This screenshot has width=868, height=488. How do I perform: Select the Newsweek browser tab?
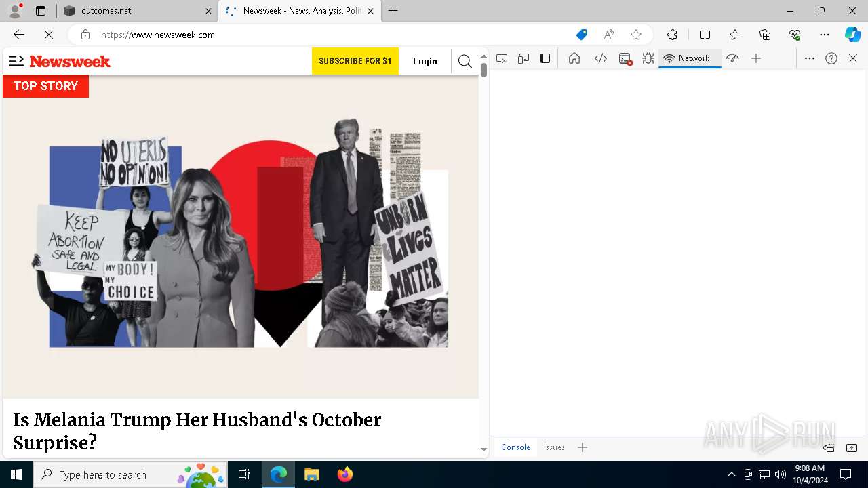click(x=301, y=11)
